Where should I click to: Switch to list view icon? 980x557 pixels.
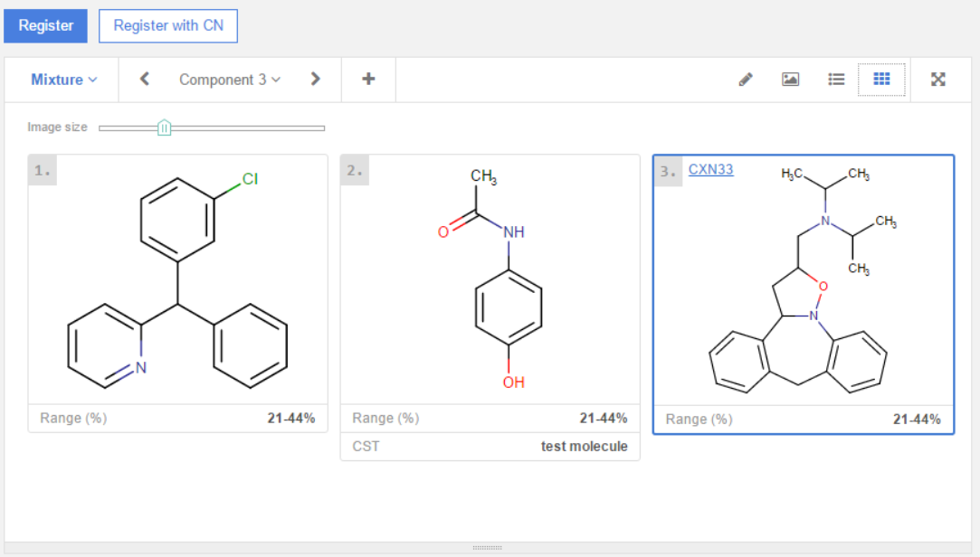click(836, 80)
